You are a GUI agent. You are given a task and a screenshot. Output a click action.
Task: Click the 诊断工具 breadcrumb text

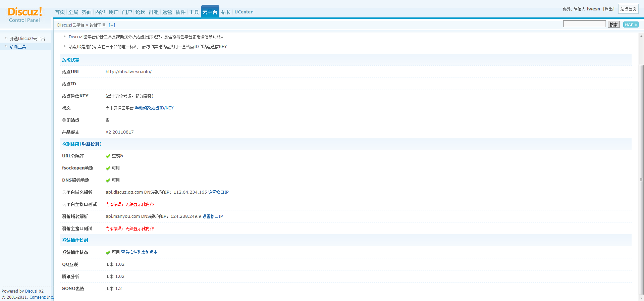98,25
